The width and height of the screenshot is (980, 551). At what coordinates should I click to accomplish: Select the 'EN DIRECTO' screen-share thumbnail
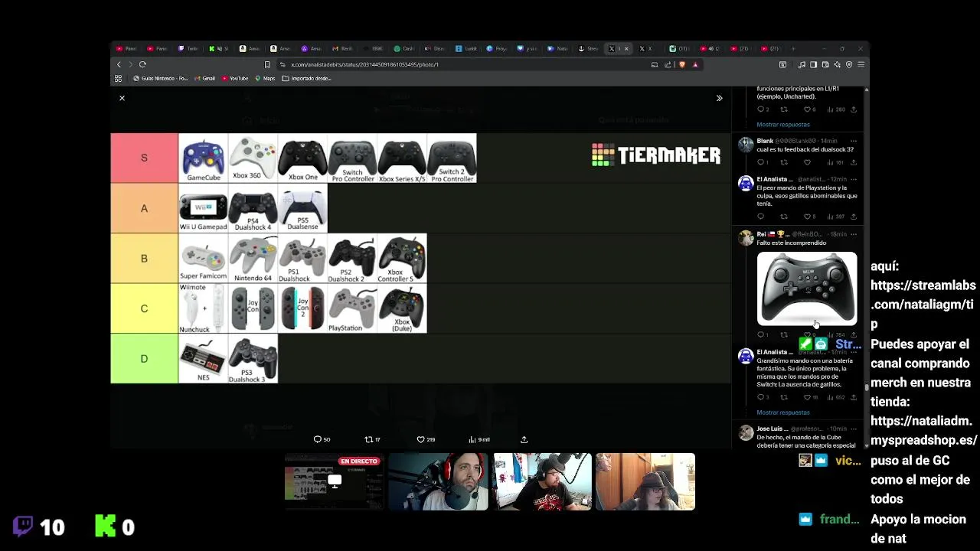(334, 481)
